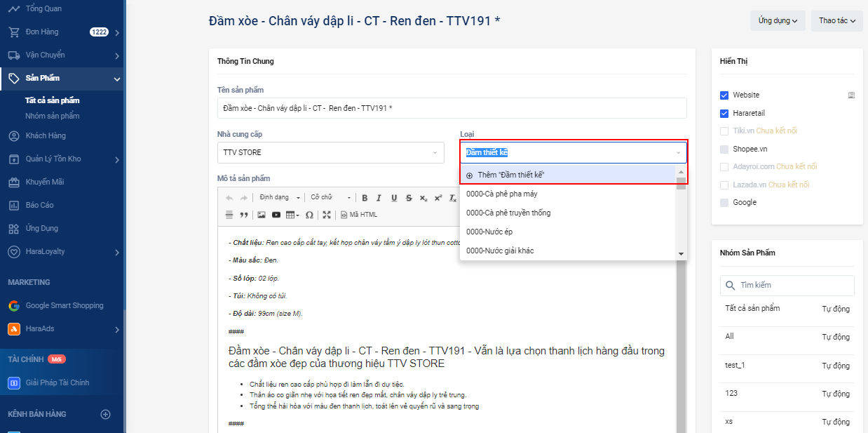Toggle italic formatting in editor
This screenshot has width=868, height=433.
(x=379, y=198)
